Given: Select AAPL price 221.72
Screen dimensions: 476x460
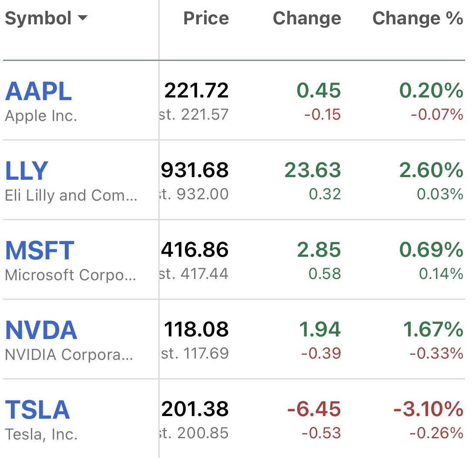Looking at the screenshot, I should coord(196,91).
